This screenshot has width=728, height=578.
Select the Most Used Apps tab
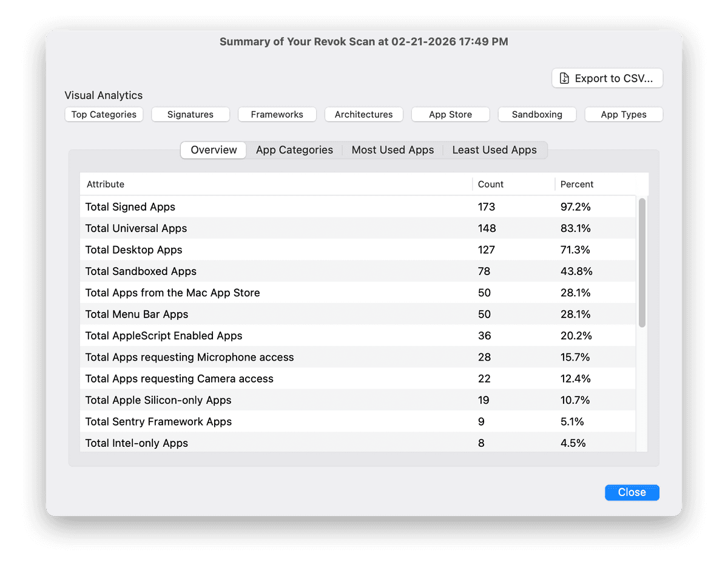coord(393,150)
